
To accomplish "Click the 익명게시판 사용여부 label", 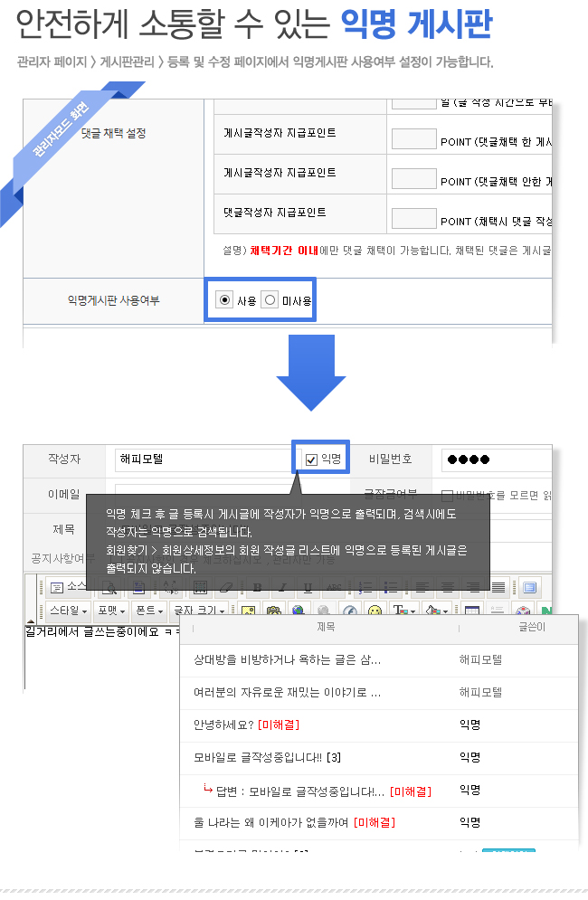I will 114,300.
